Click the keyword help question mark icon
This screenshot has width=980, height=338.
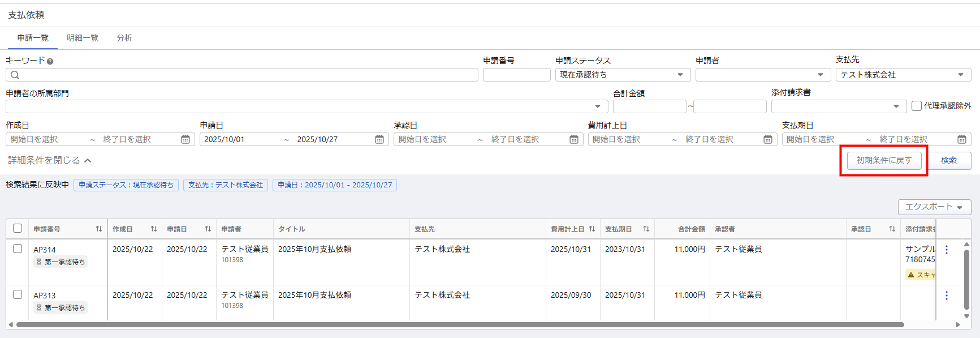pos(50,61)
